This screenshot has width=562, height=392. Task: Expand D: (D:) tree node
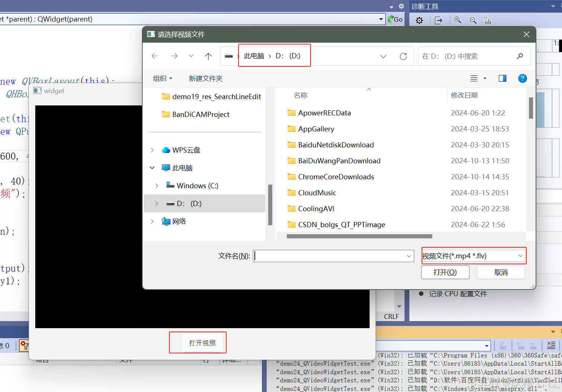[x=157, y=203]
